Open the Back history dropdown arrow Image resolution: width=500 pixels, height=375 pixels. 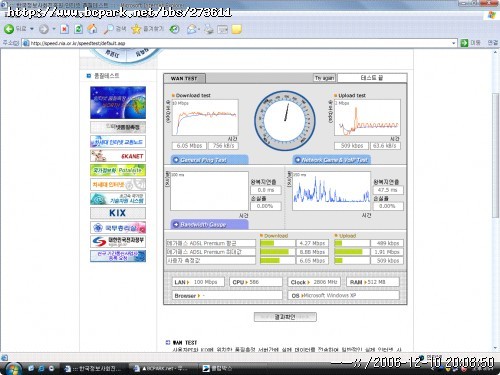click(32, 29)
